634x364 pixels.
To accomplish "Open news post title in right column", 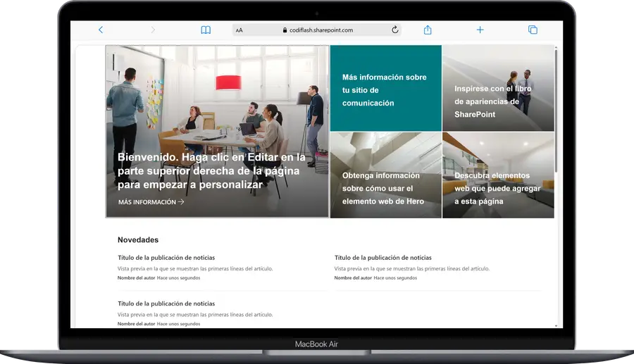I will tap(383, 258).
